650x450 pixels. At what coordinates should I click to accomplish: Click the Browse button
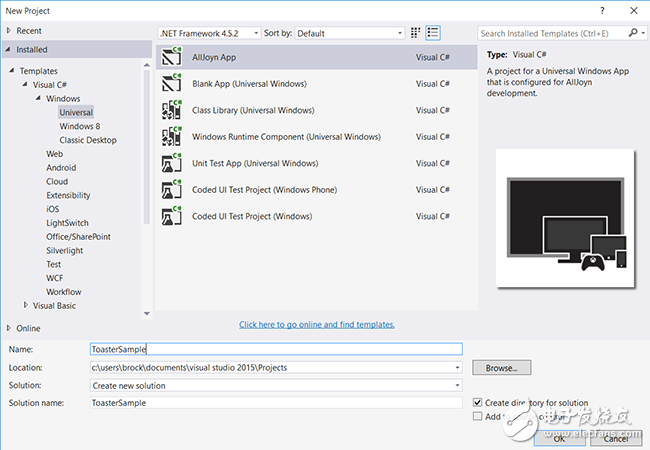click(500, 368)
